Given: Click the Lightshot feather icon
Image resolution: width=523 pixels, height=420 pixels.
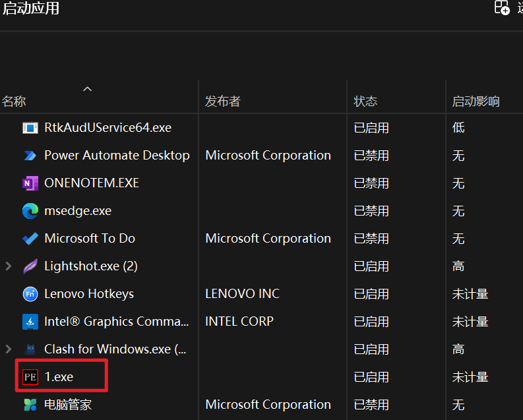Looking at the screenshot, I should (x=30, y=266).
